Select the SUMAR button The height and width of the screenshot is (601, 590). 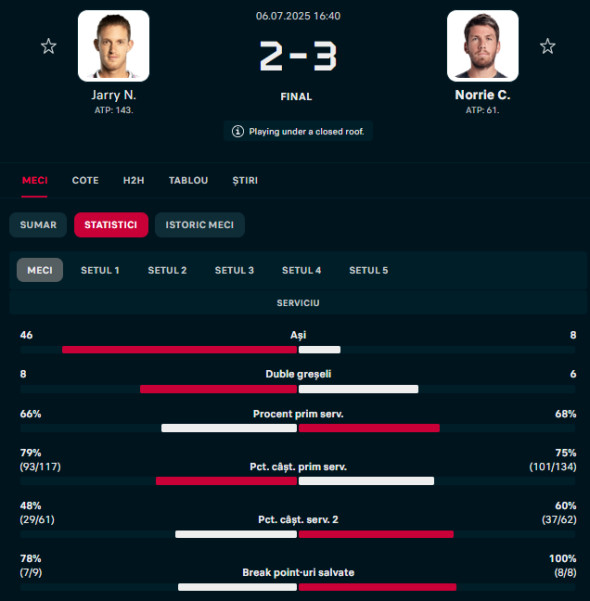[38, 225]
